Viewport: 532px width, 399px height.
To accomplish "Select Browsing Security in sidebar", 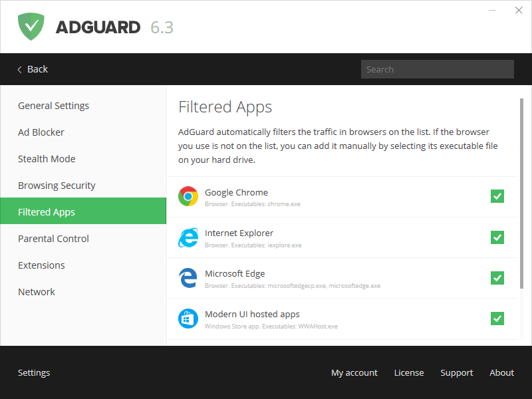I will click(x=57, y=186).
